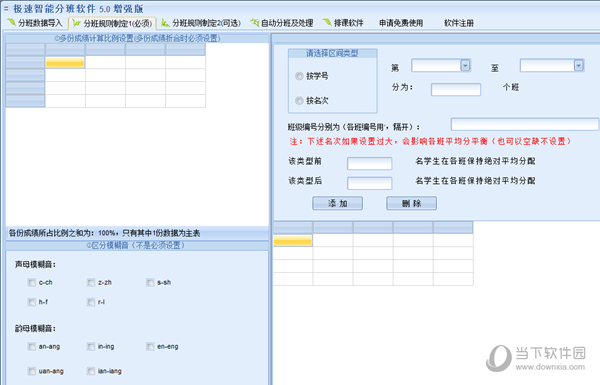This screenshot has height=385, width=600.
Task: Tick the ian-iang checkbox
Action: click(91, 371)
